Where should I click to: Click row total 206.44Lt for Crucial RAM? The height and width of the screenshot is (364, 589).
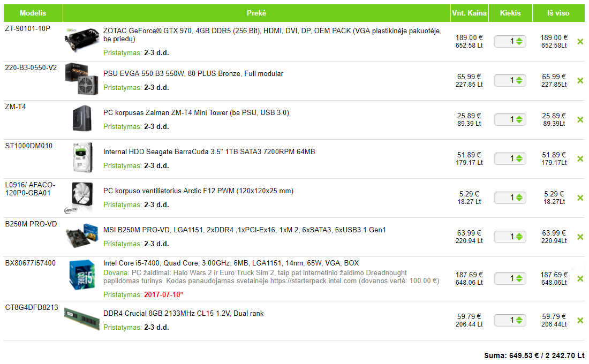pyautogui.click(x=554, y=324)
